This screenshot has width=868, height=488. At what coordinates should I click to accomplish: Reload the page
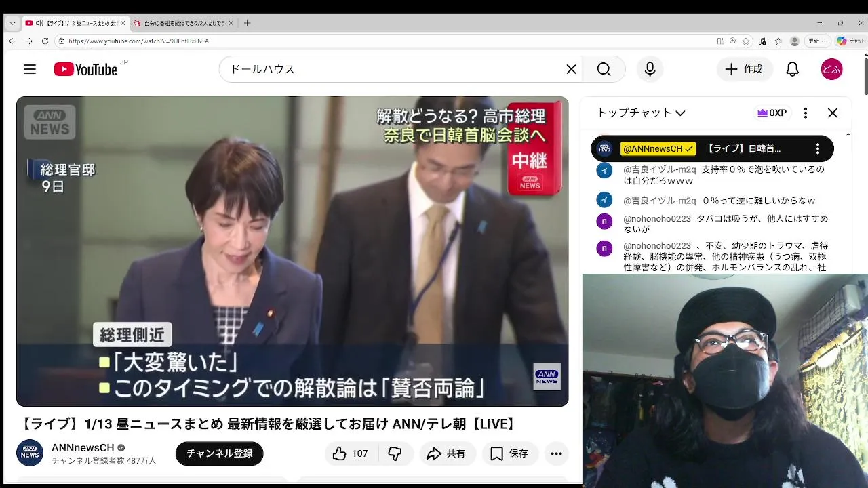tap(45, 41)
